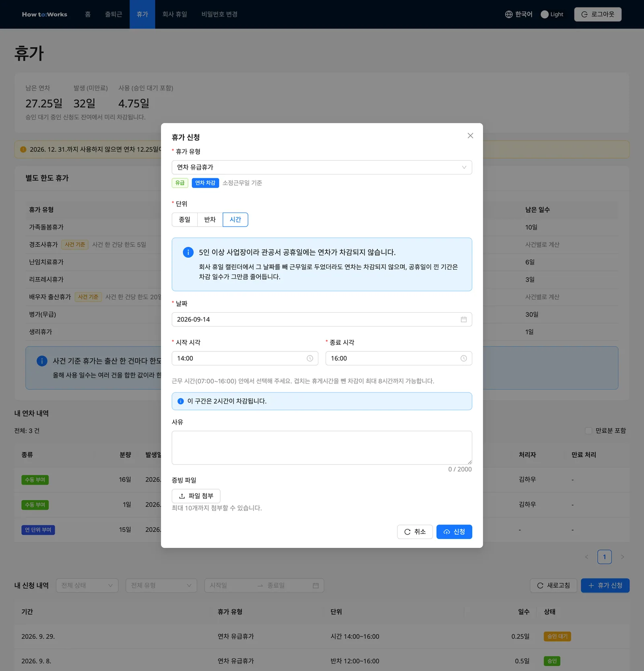644x671 pixels.
Task: Click the 휴가 nav tab
Action: [142, 14]
